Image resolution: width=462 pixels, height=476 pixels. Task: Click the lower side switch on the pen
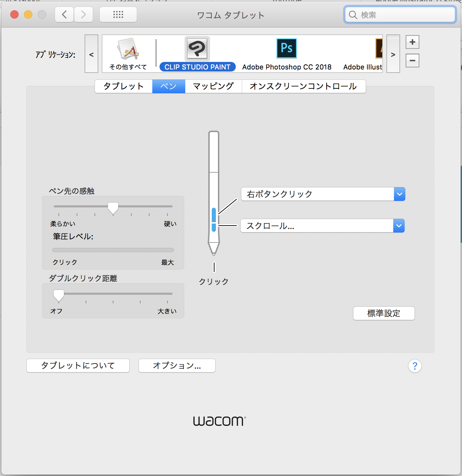tap(214, 227)
